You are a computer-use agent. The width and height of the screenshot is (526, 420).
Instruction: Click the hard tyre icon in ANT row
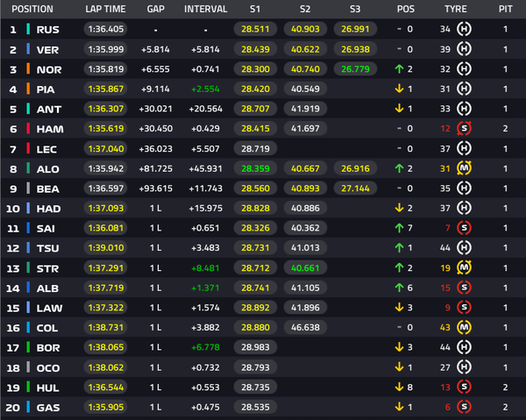(x=464, y=109)
